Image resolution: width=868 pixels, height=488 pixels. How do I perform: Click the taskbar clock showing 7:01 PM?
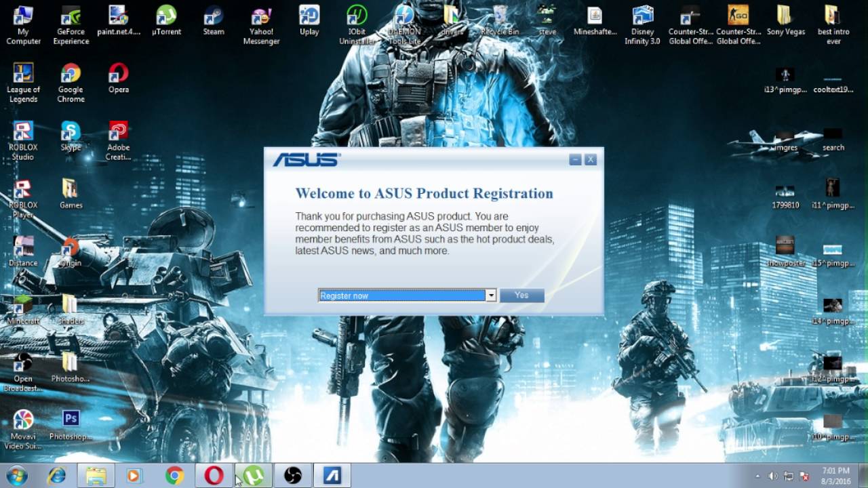pos(835,476)
